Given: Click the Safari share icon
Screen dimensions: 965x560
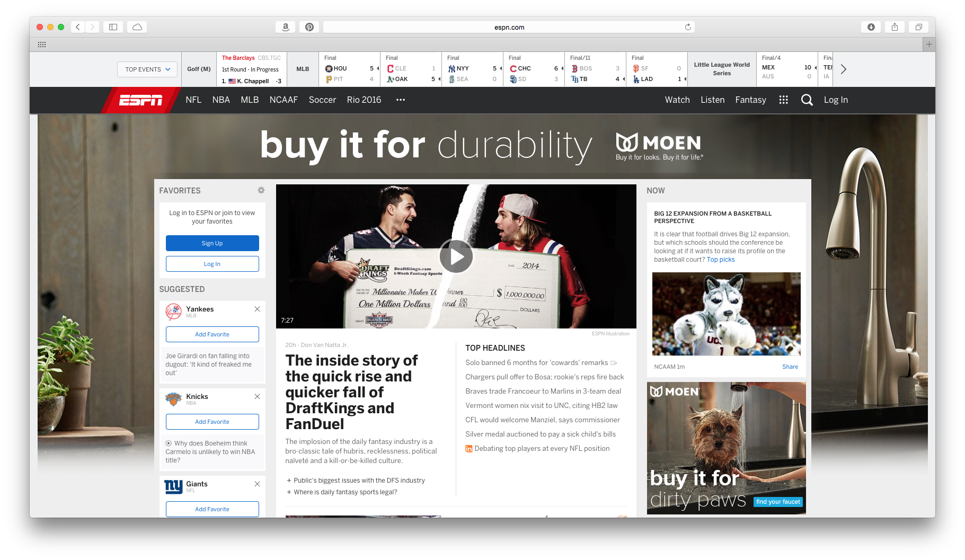Looking at the screenshot, I should coord(895,26).
